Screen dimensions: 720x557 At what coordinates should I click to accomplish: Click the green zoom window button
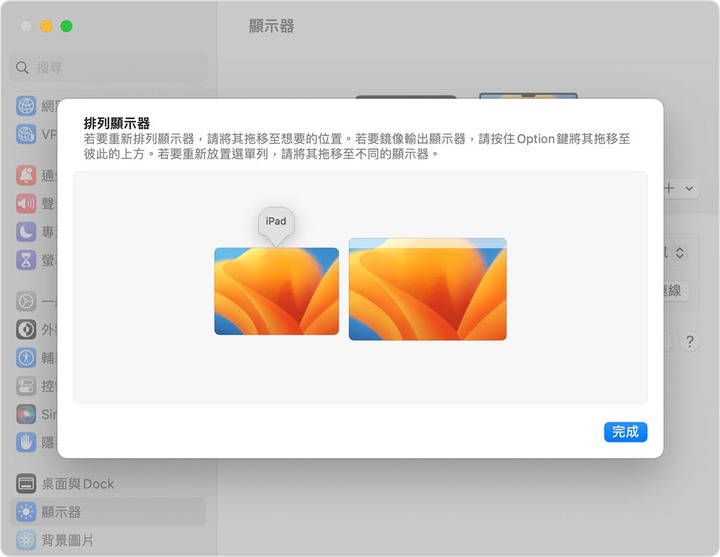[x=67, y=26]
